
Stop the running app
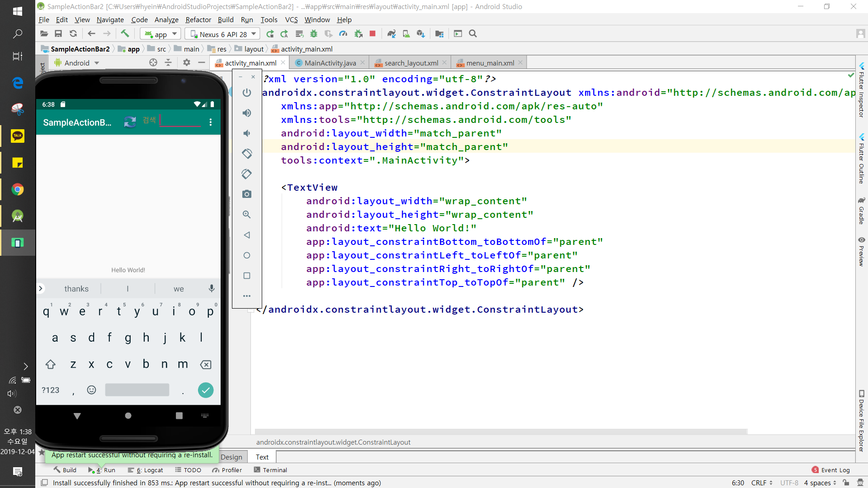tap(373, 33)
